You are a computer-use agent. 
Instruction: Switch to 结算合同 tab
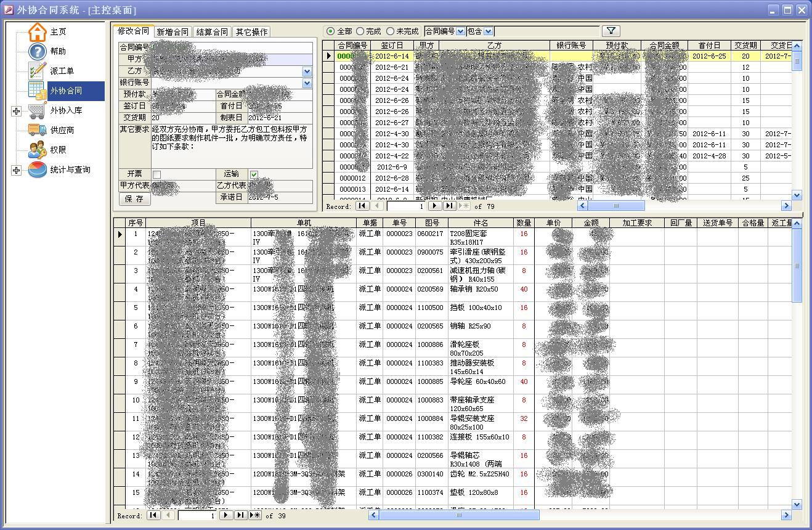click(212, 32)
